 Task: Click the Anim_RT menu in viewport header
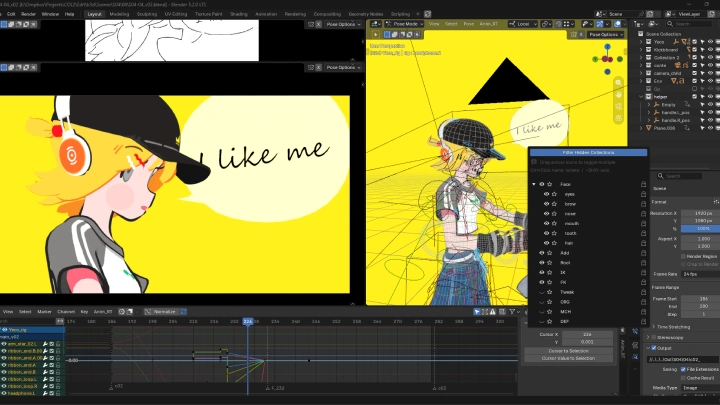click(489, 24)
